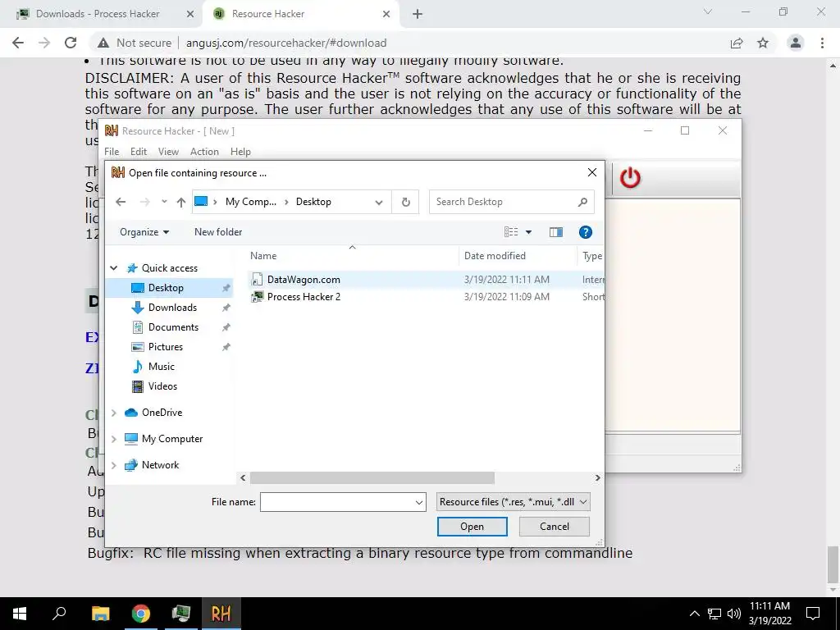
Task: Open the view options dropdown arrow
Action: tap(528, 232)
